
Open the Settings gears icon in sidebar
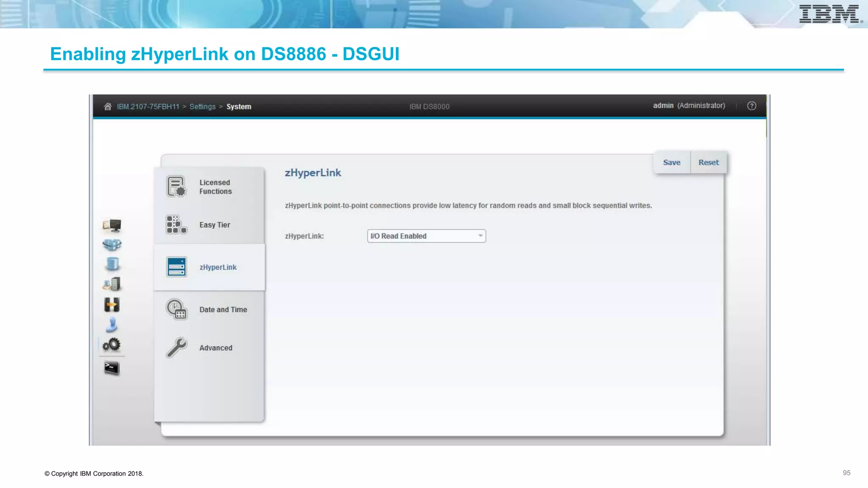tap(112, 344)
